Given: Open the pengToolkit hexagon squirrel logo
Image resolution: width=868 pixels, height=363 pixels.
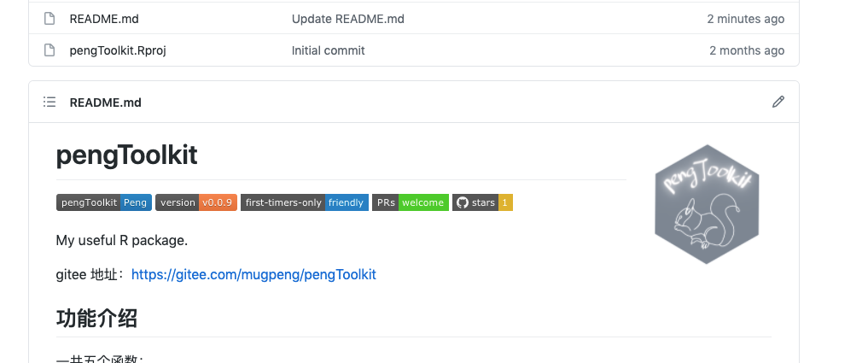Looking at the screenshot, I should tap(707, 204).
